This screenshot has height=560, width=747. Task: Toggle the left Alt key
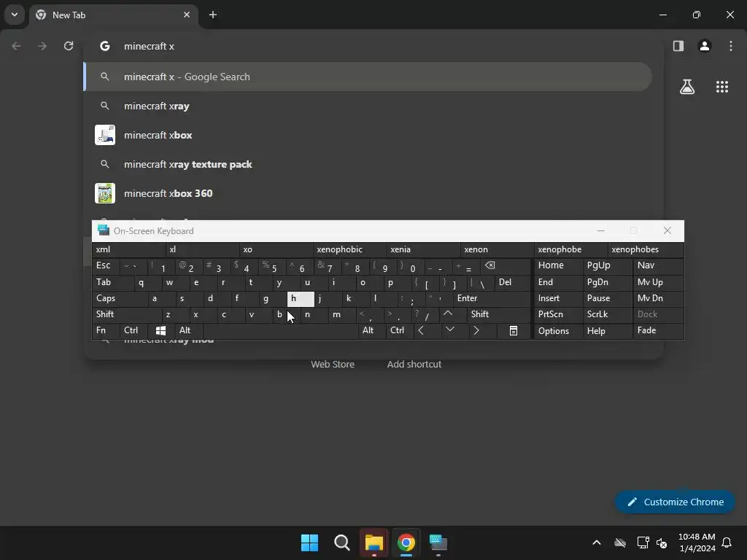pyautogui.click(x=189, y=330)
